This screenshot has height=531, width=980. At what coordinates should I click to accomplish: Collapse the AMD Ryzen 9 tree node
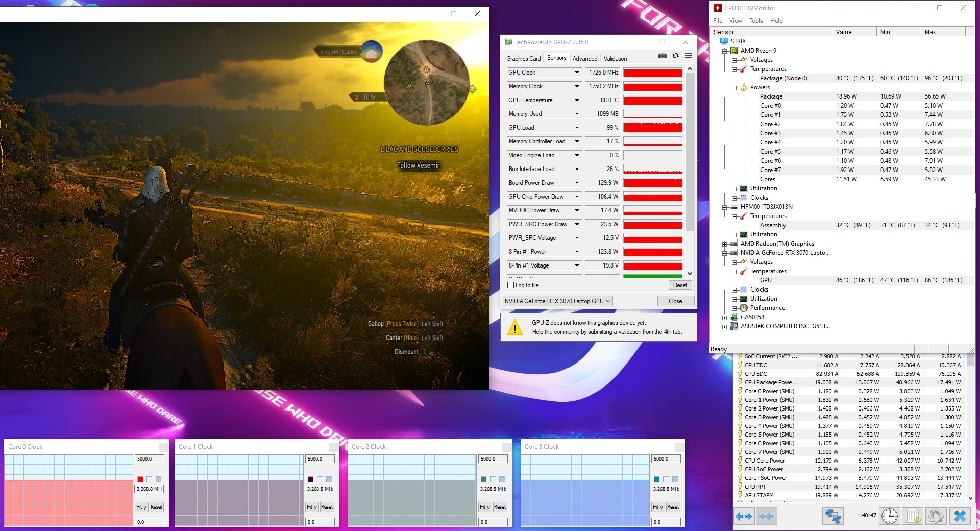[x=724, y=51]
